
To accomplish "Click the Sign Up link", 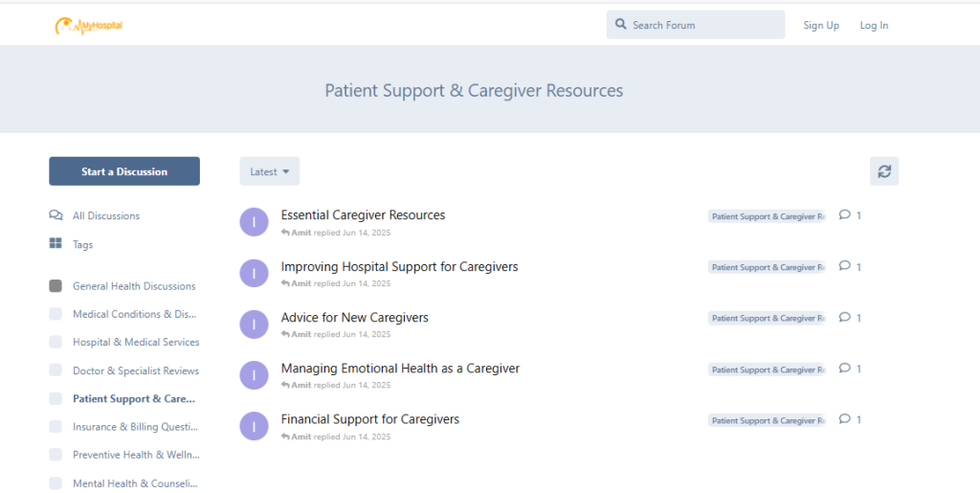I will (x=821, y=26).
